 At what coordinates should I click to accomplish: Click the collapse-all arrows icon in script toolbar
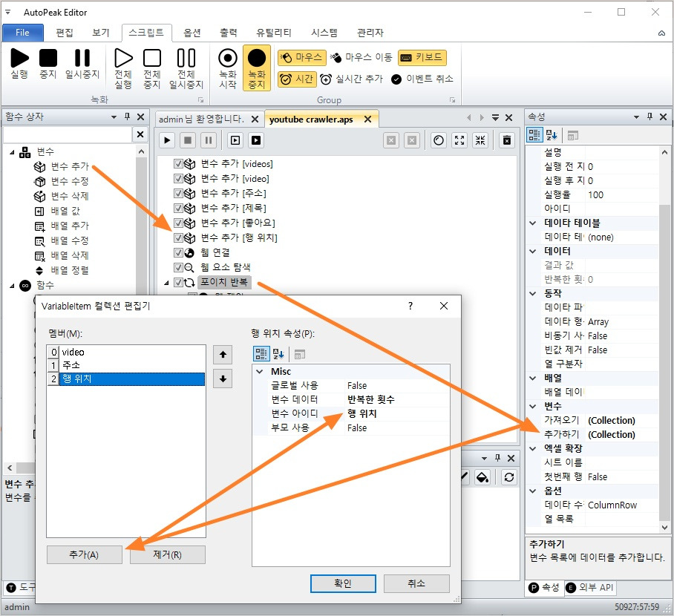[x=480, y=140]
